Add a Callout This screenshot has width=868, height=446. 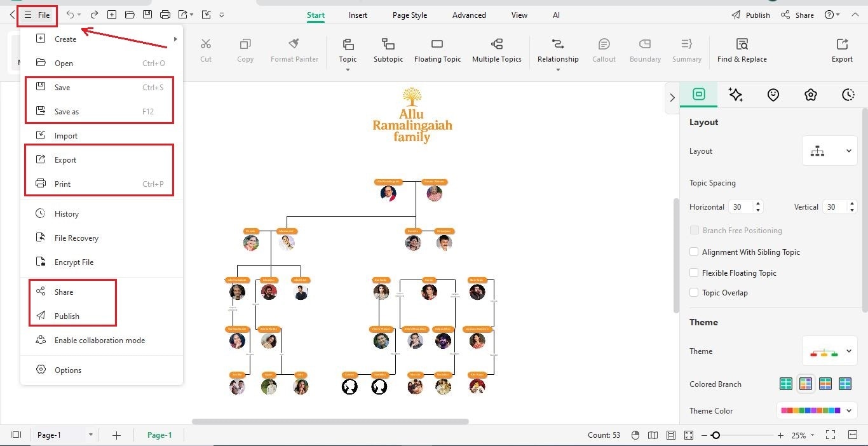604,50
